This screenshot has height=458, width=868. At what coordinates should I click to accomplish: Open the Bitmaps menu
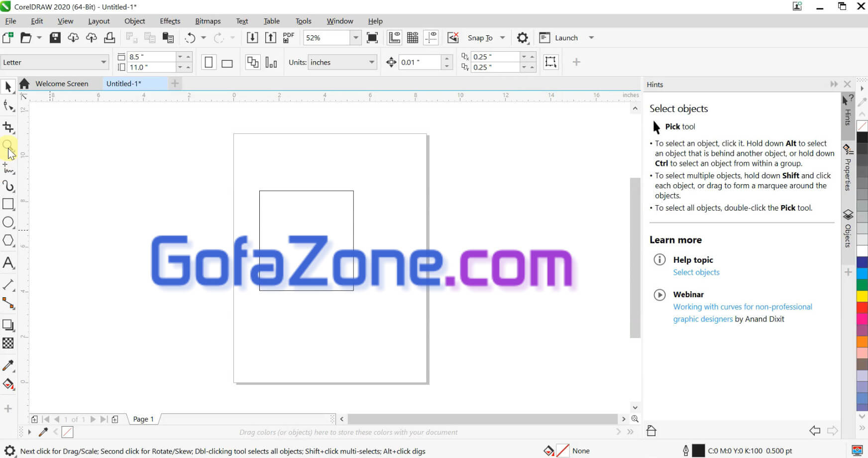[x=208, y=21]
